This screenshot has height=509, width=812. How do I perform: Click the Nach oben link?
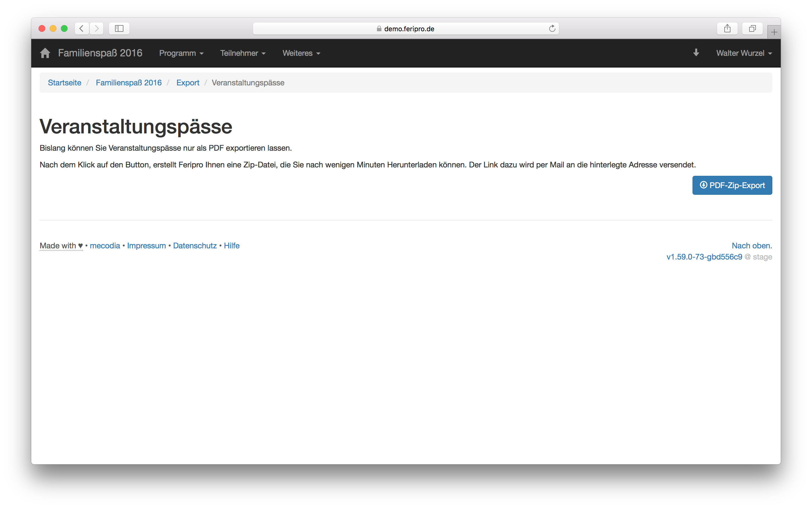(x=751, y=246)
